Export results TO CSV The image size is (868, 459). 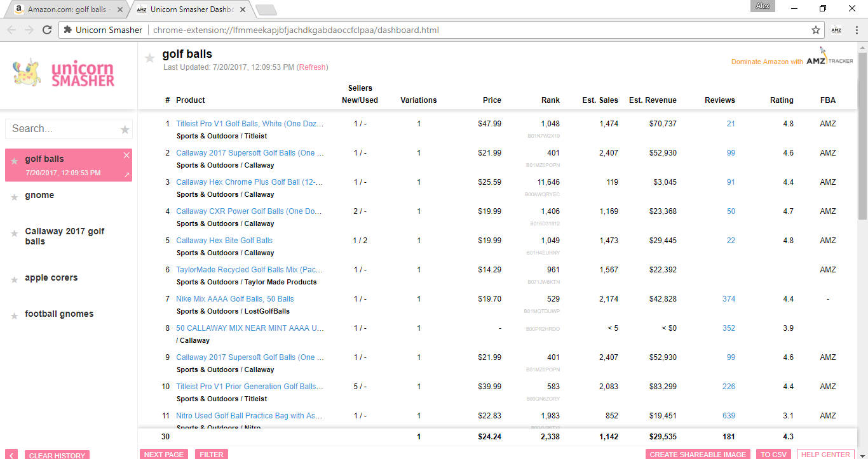coord(774,455)
